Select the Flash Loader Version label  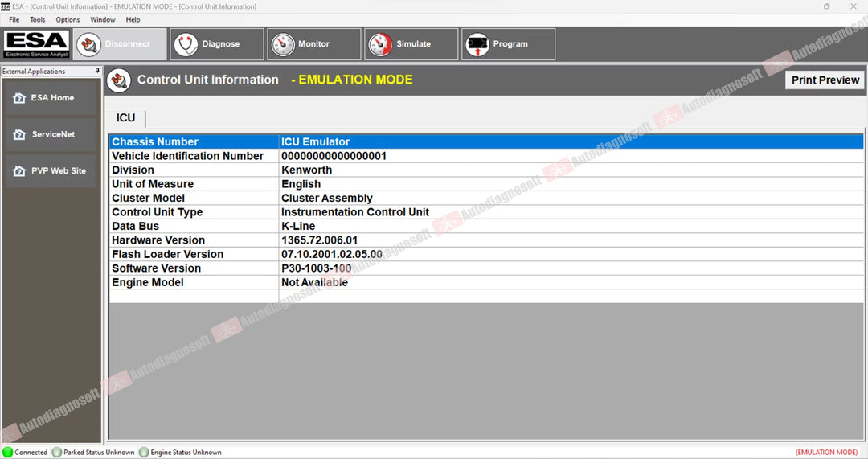tap(168, 255)
